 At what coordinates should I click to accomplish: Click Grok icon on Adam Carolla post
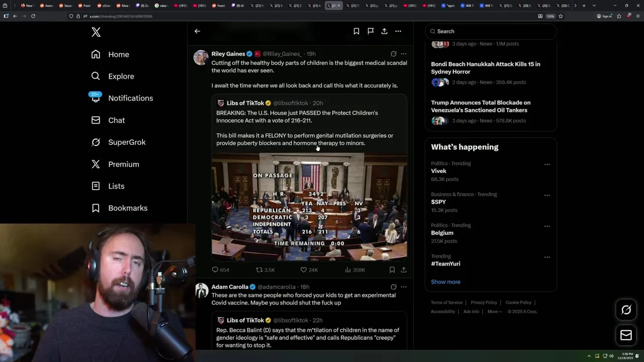coord(393,287)
